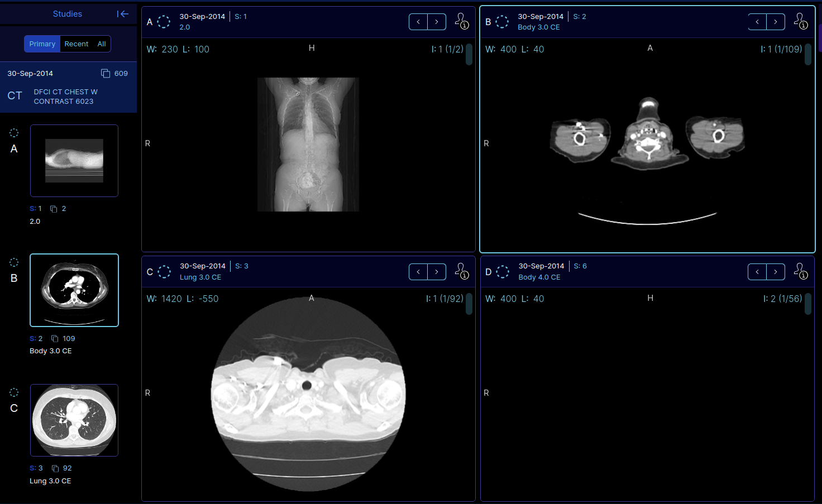Go to previous series in viewport B
822x504 pixels.
pyautogui.click(x=757, y=22)
